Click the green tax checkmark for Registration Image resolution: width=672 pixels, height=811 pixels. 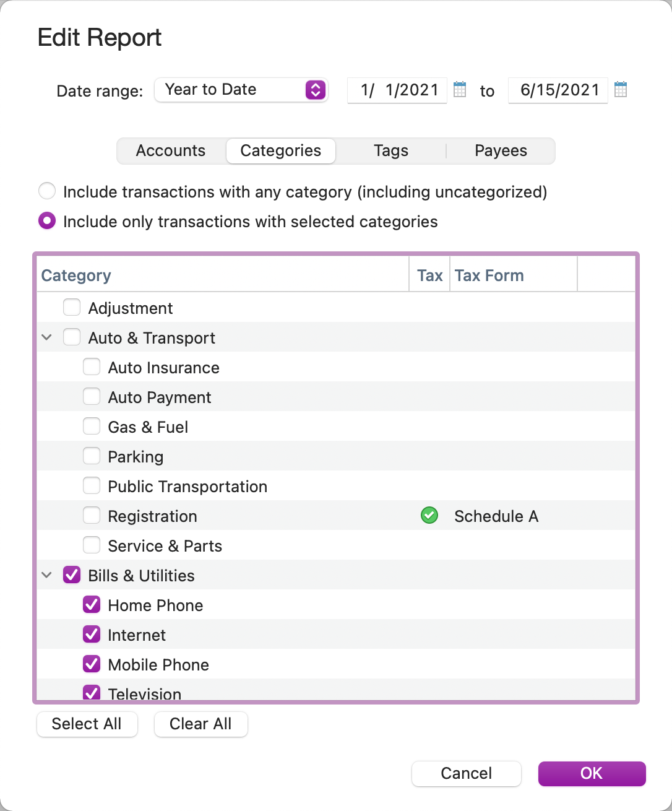(x=429, y=515)
